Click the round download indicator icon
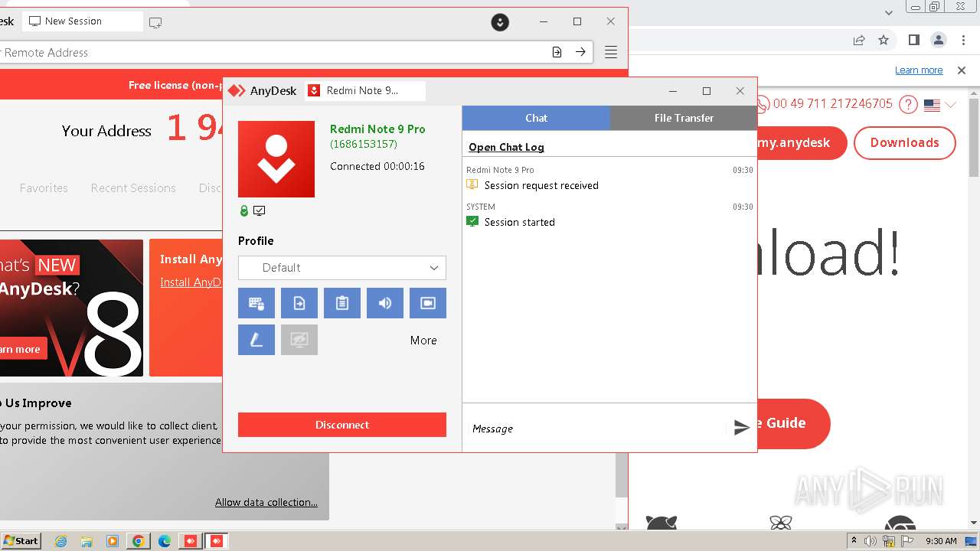The height and width of the screenshot is (551, 980). pos(500,22)
